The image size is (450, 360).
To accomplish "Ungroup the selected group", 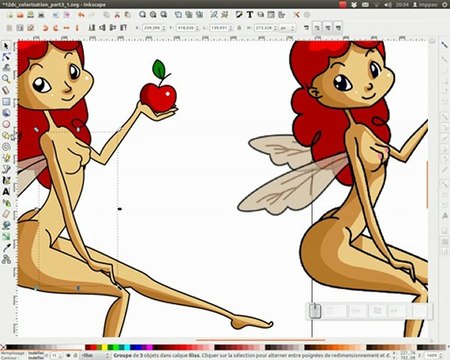I will (225, 15).
